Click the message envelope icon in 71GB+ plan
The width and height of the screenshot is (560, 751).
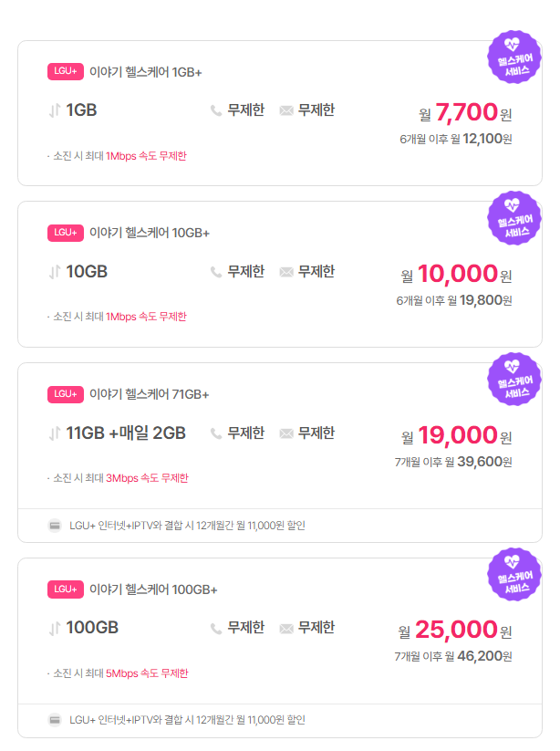click(x=286, y=433)
